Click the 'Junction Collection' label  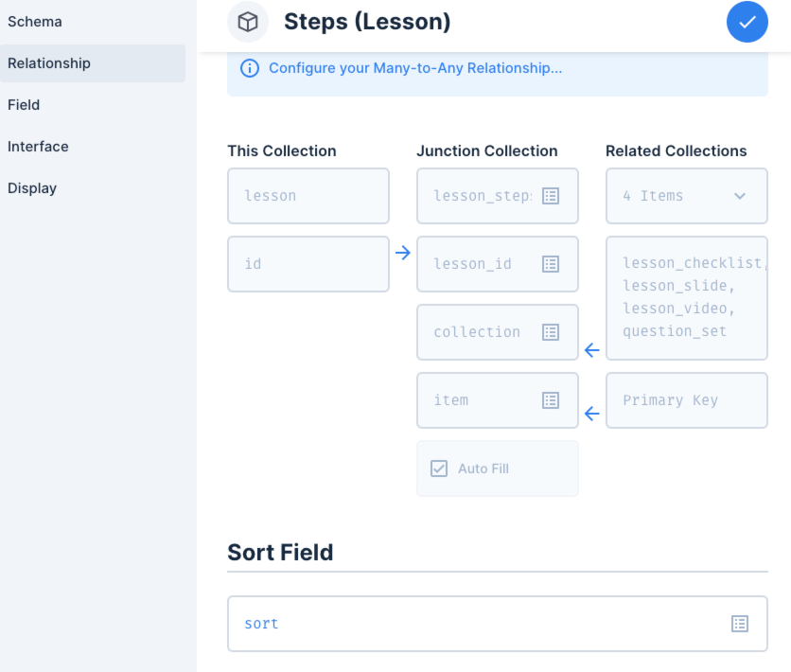[487, 150]
